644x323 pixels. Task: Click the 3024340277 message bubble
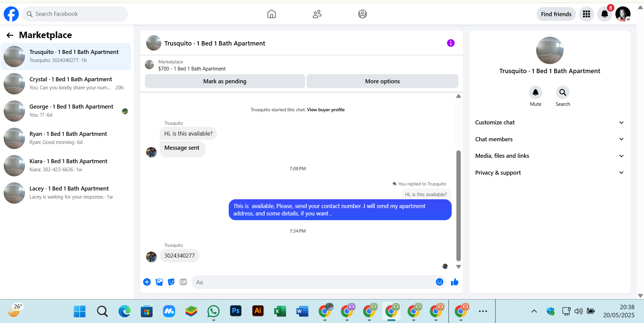[180, 256]
